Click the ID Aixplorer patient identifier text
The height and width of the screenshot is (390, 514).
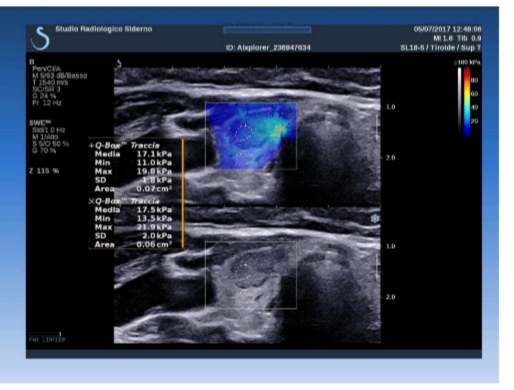point(268,48)
